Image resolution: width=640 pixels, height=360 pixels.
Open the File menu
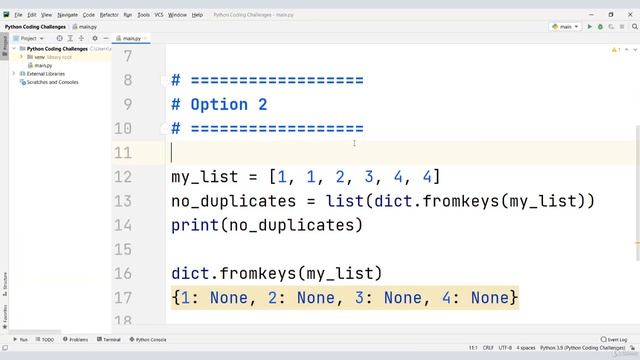click(18, 15)
